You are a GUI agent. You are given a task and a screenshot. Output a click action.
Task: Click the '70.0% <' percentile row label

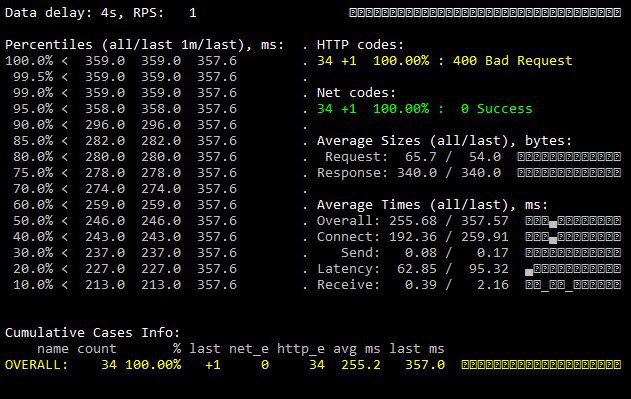click(x=41, y=189)
